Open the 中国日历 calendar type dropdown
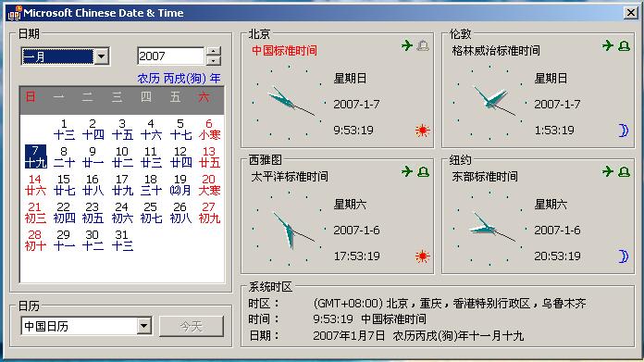The image size is (644, 362). pyautogui.click(x=143, y=326)
